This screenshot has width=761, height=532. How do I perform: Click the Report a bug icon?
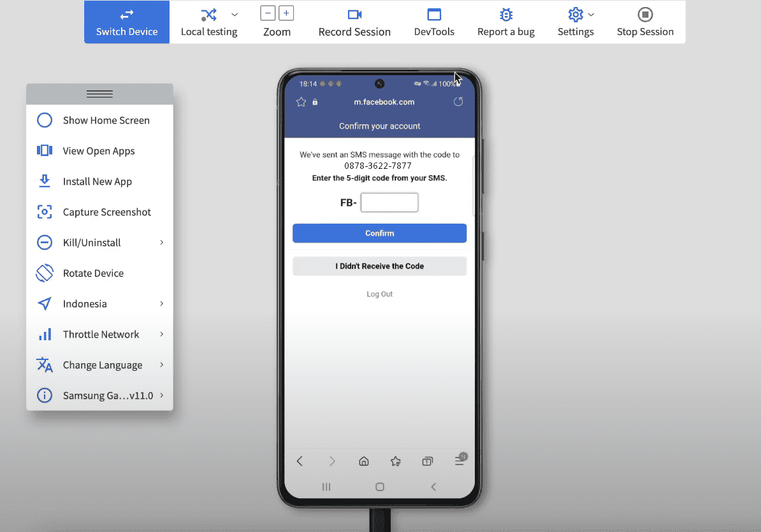[506, 15]
